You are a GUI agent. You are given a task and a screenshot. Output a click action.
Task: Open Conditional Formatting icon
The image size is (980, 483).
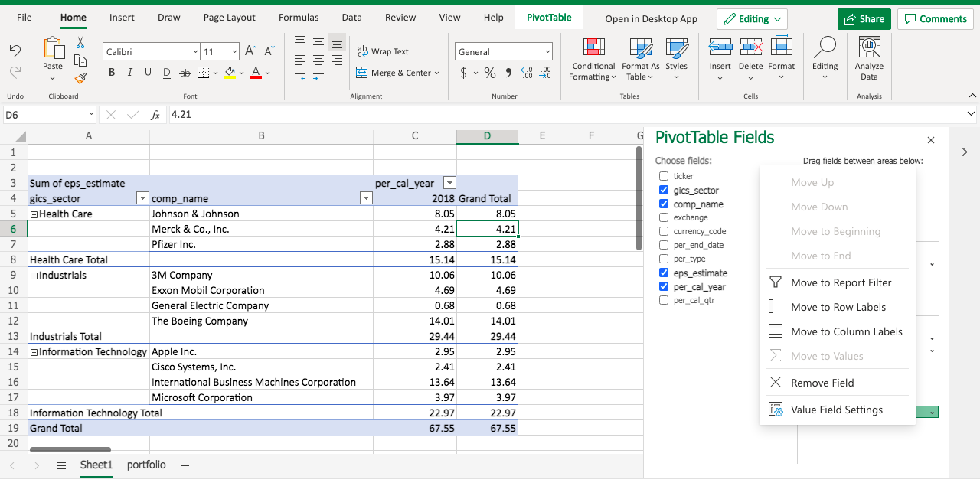click(x=593, y=47)
